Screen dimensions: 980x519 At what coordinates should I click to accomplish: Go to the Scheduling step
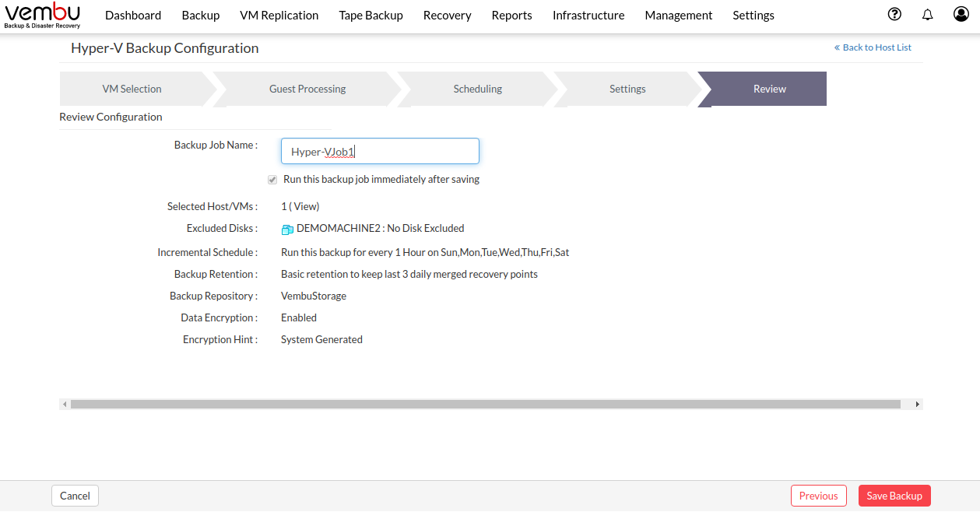coord(478,89)
